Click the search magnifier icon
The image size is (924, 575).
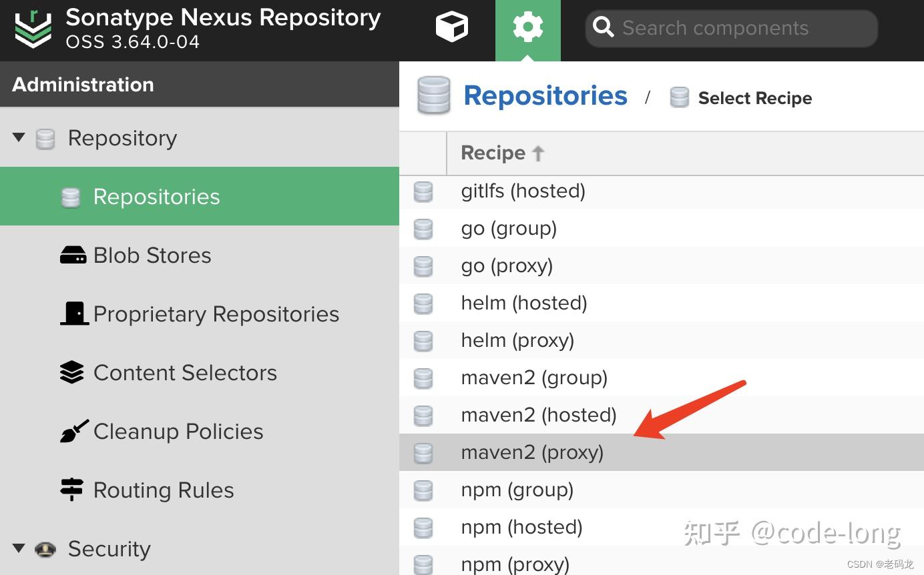point(603,27)
